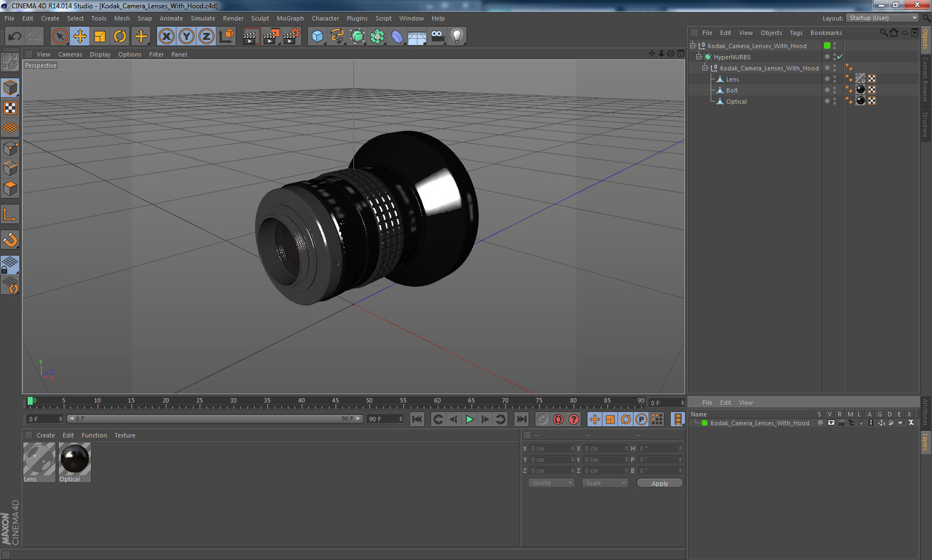932x560 pixels.
Task: Render active view with clapperboard icon
Action: tap(251, 37)
